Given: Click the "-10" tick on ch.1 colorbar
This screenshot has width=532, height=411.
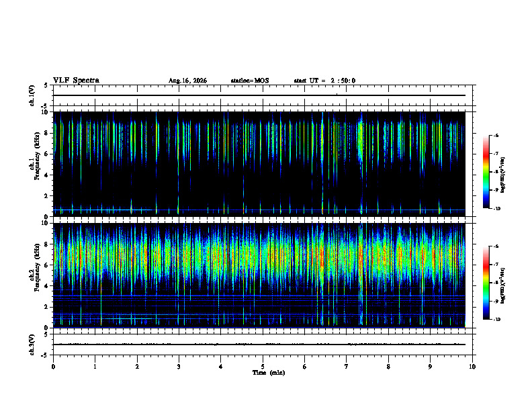Looking at the screenshot, I should (497, 209).
